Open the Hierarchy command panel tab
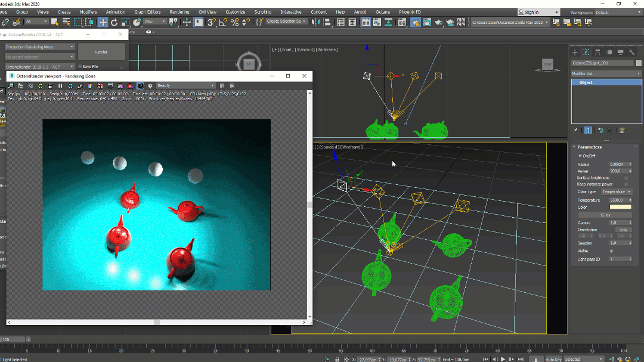This screenshot has height=362, width=644. 597,52
